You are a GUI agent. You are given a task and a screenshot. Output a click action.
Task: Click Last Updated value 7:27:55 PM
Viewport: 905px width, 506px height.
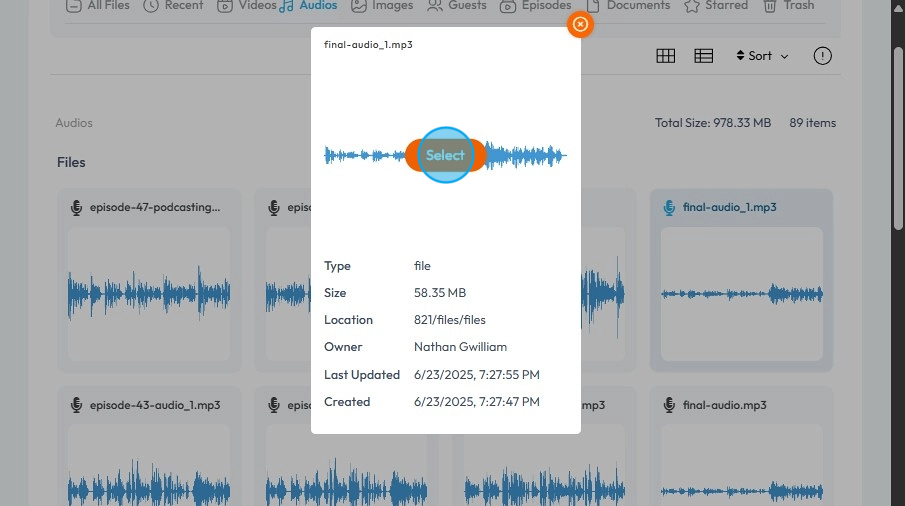(477, 374)
